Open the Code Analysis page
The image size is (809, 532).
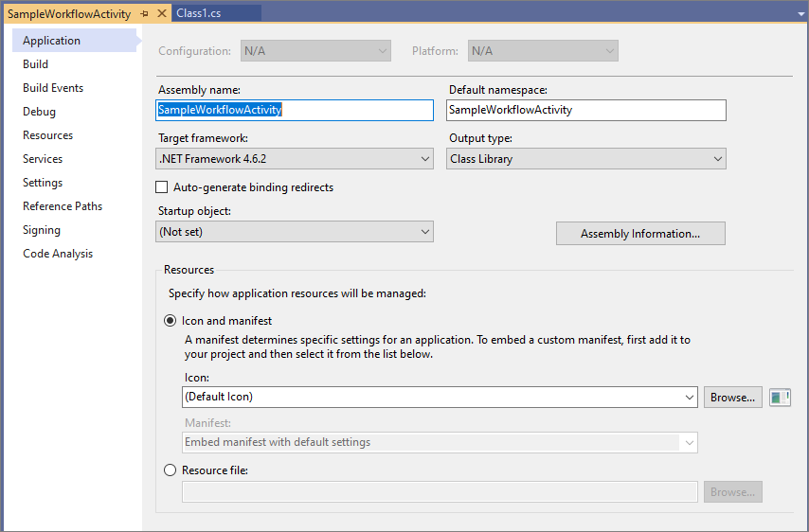click(58, 254)
